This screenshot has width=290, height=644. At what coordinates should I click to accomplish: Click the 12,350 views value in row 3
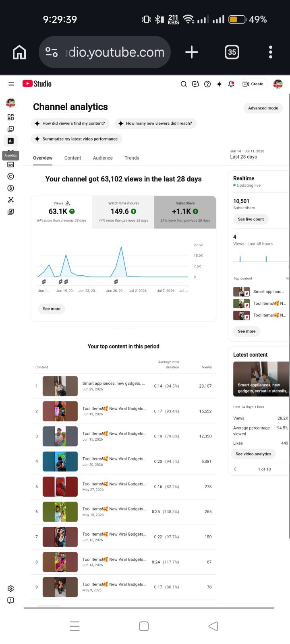(205, 436)
